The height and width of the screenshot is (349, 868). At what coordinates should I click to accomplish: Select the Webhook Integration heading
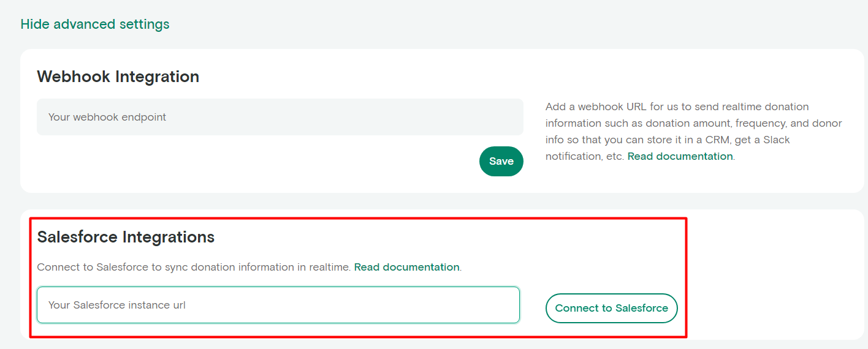[118, 77]
